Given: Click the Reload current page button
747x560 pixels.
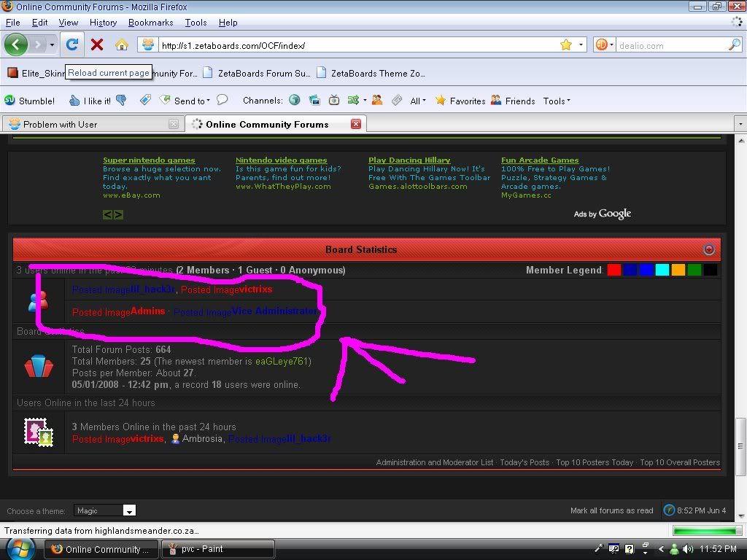Looking at the screenshot, I should click(71, 44).
